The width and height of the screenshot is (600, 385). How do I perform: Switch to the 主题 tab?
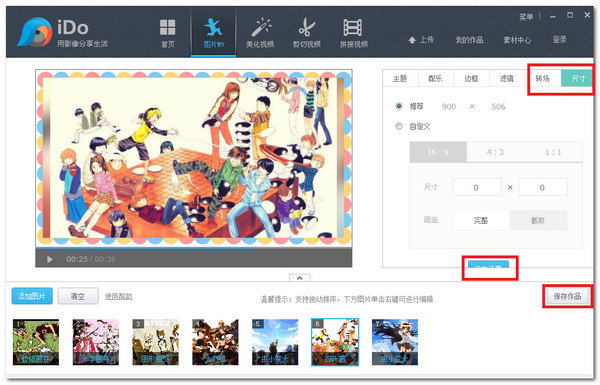click(400, 78)
